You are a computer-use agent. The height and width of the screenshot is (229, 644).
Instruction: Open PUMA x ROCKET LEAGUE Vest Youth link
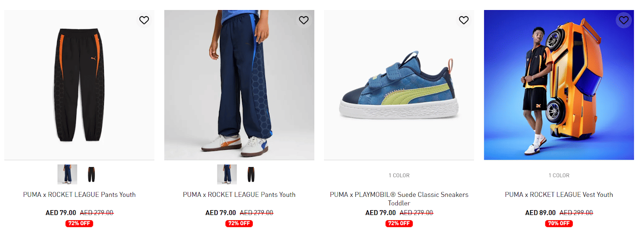point(559,194)
